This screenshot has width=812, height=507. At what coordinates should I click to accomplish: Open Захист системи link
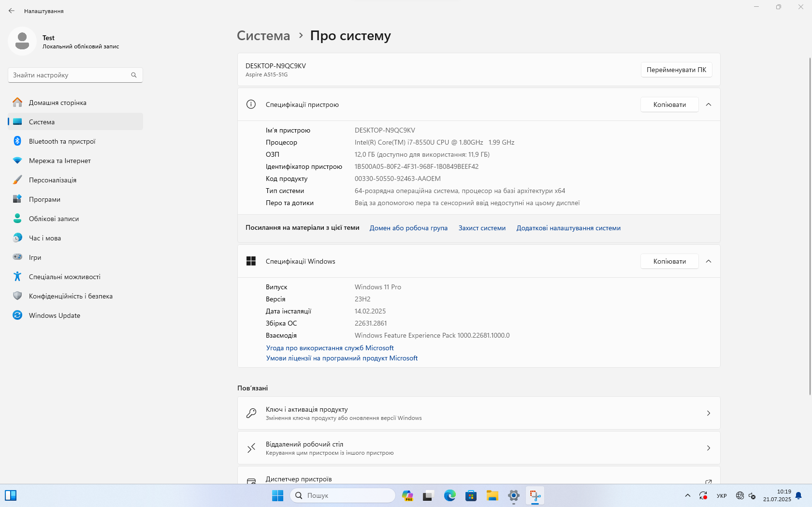coord(482,228)
